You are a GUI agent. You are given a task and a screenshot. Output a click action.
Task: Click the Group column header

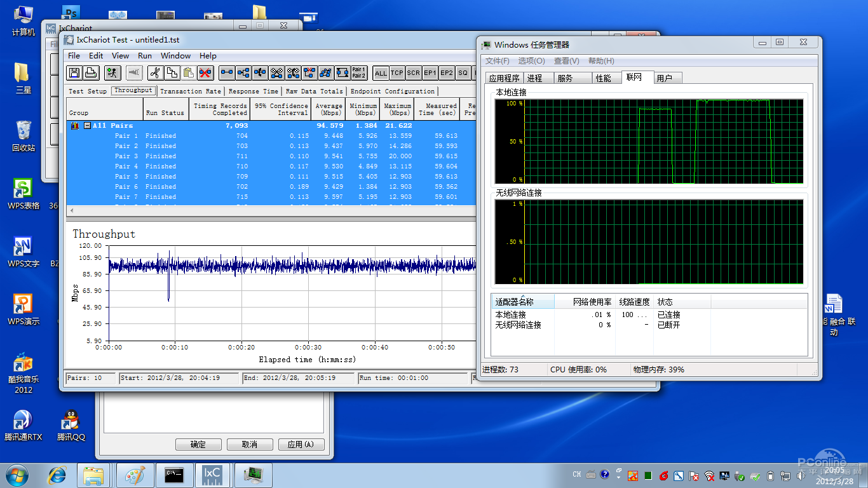pos(105,109)
